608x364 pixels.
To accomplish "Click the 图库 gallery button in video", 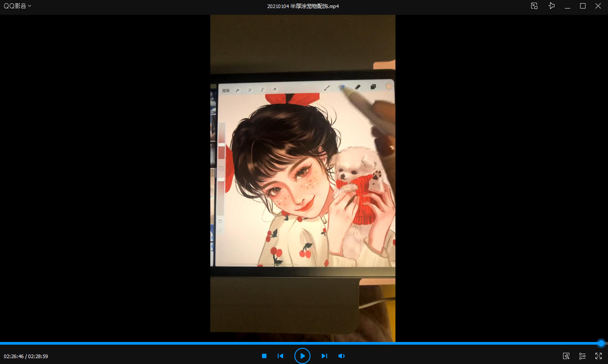I will 226,90.
